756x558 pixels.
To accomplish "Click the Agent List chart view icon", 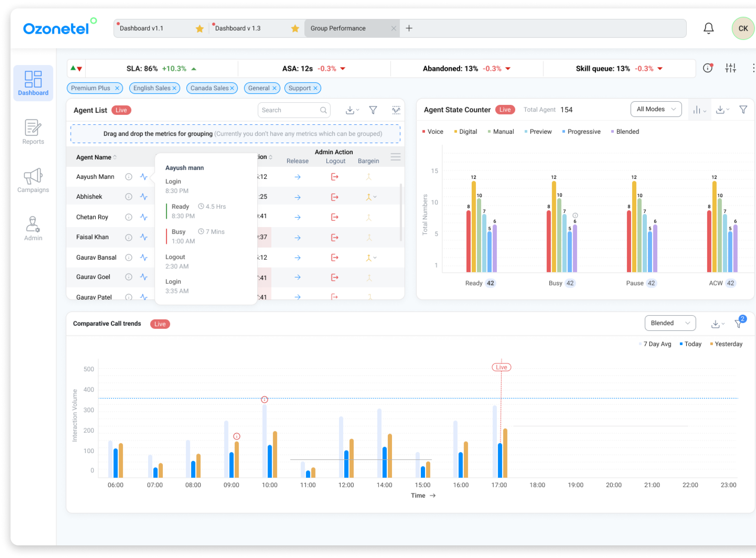I will click(396, 110).
